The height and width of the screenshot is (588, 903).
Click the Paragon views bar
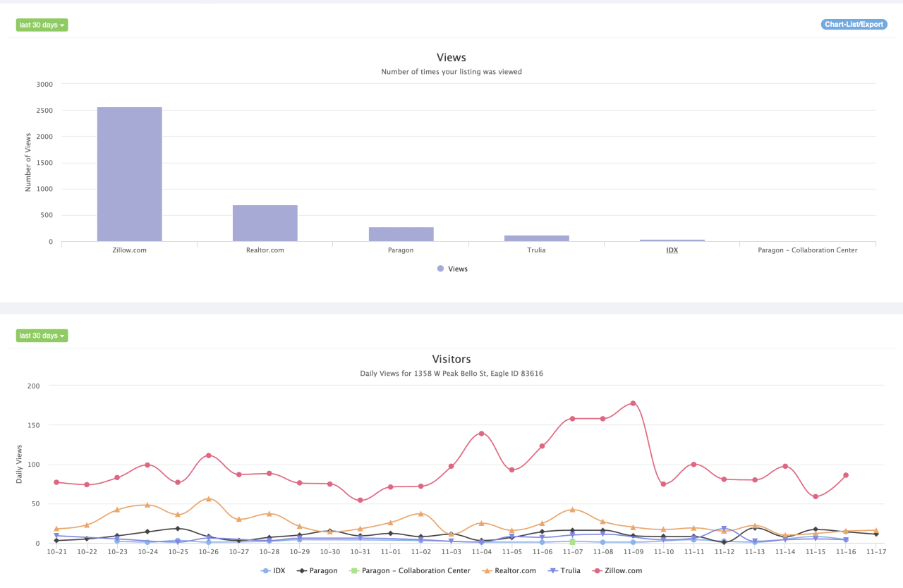point(401,234)
